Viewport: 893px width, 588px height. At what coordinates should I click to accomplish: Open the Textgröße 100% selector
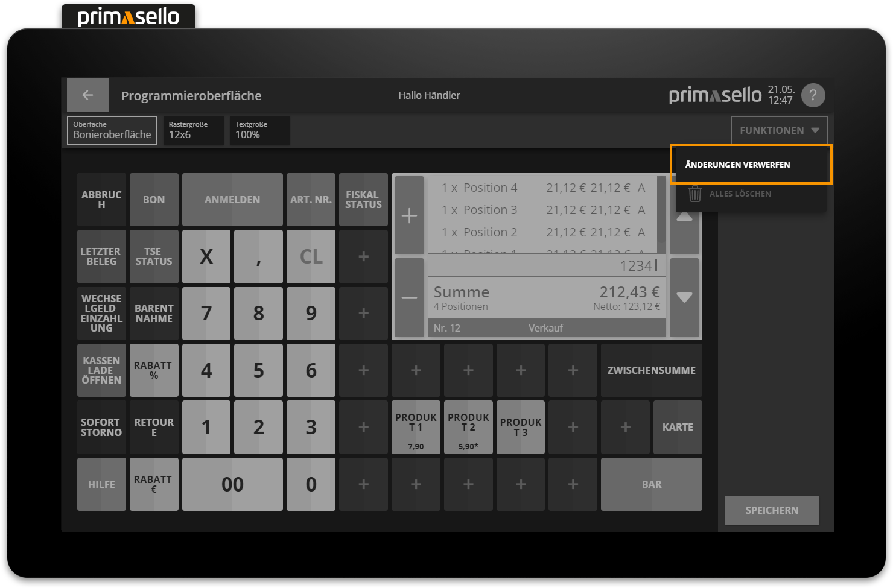click(x=259, y=130)
